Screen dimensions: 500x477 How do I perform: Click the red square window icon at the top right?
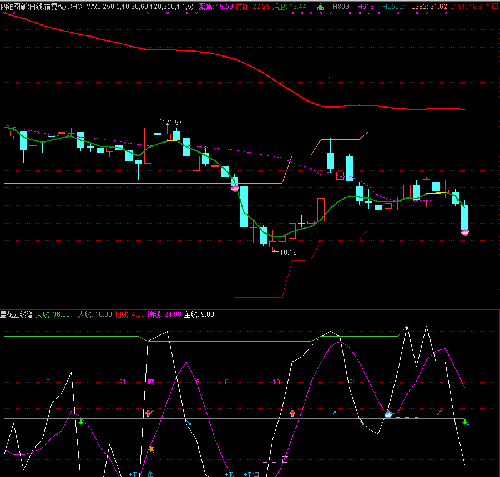[x=496, y=6]
